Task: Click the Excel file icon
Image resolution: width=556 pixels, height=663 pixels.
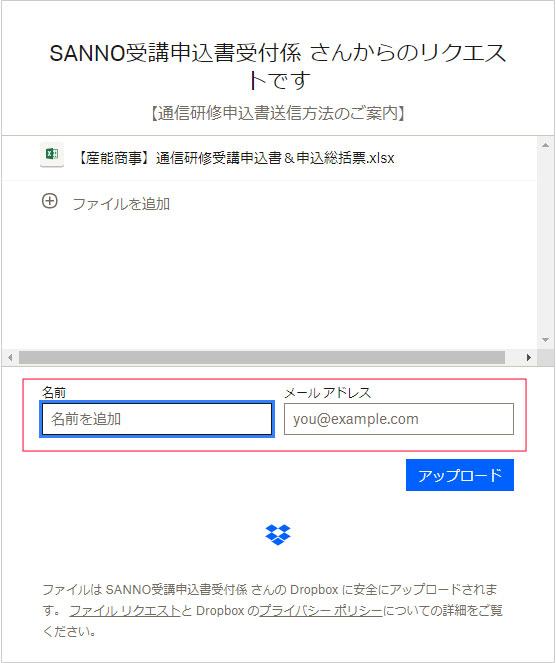Action: (52, 155)
